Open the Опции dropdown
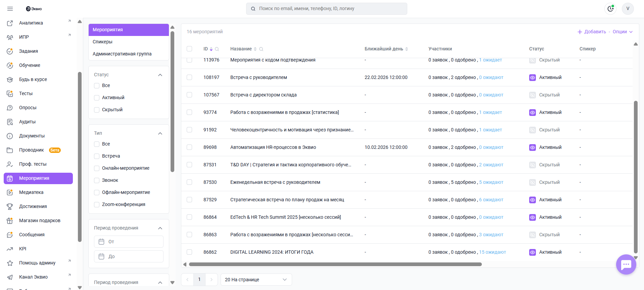This screenshot has width=644, height=290. tap(623, 32)
